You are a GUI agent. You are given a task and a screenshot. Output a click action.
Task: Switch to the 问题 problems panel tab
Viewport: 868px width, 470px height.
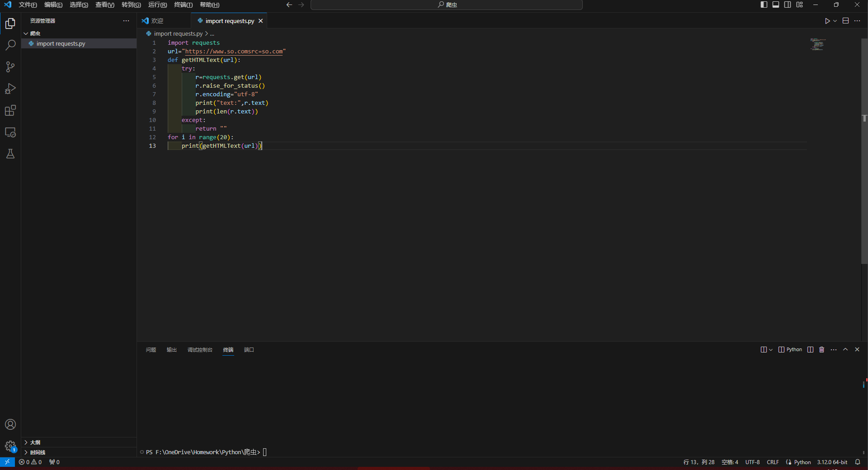(x=151, y=350)
